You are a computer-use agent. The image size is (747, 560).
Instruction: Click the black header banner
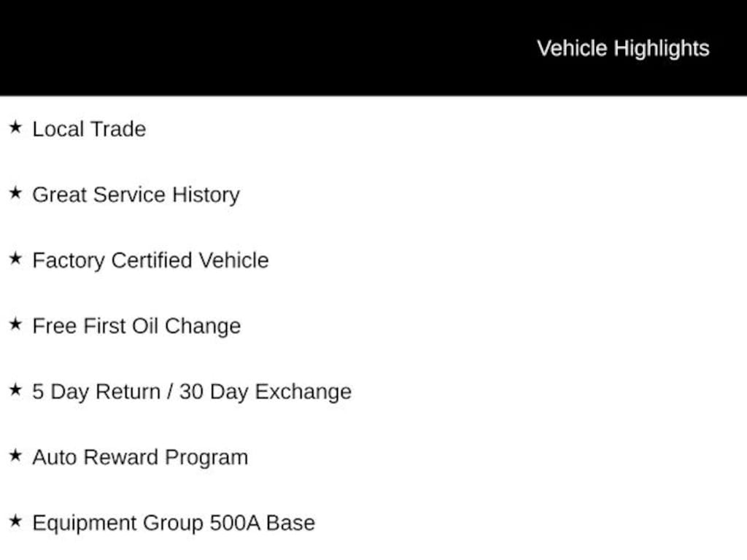tap(373, 47)
